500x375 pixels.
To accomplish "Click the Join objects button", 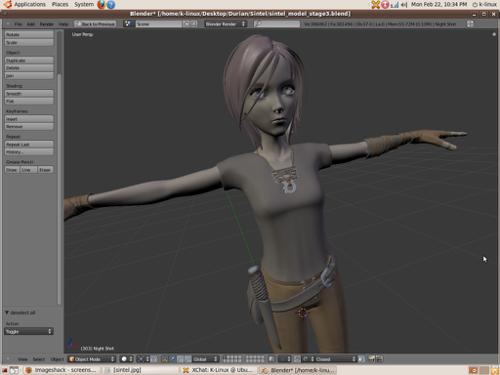I will tap(29, 76).
